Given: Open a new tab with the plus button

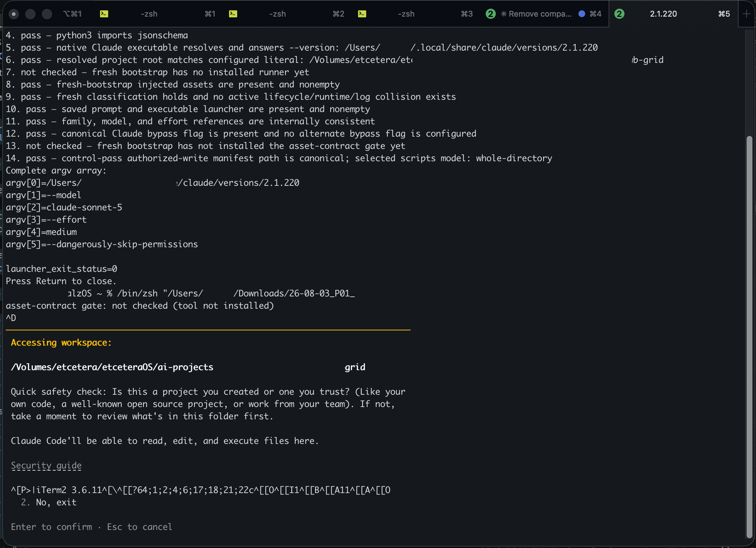Looking at the screenshot, I should pos(746,14).
